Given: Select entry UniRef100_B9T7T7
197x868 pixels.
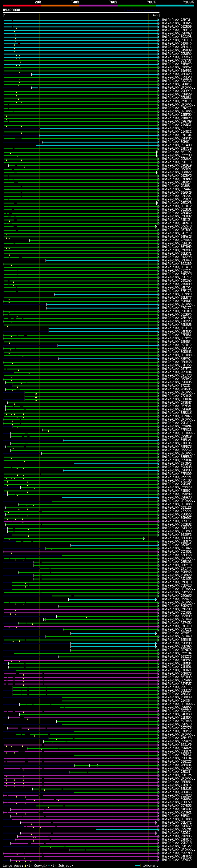Looking at the screenshot, I should [177, 128].
